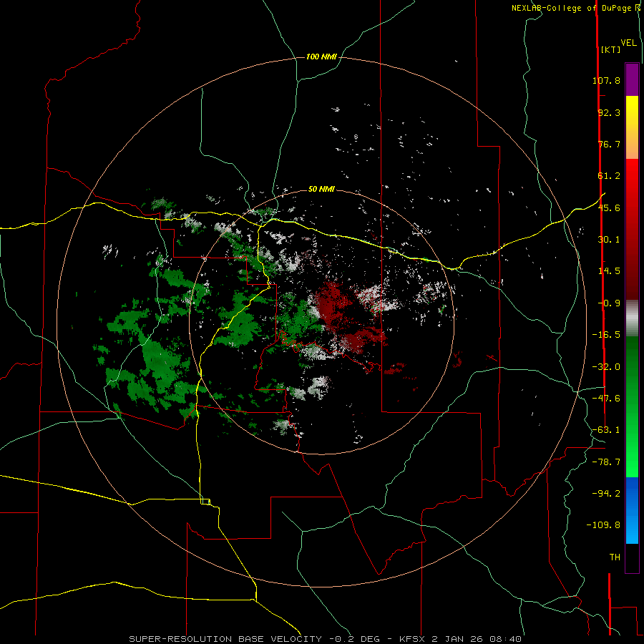Click the KFSX station identifier in caption

(412, 639)
